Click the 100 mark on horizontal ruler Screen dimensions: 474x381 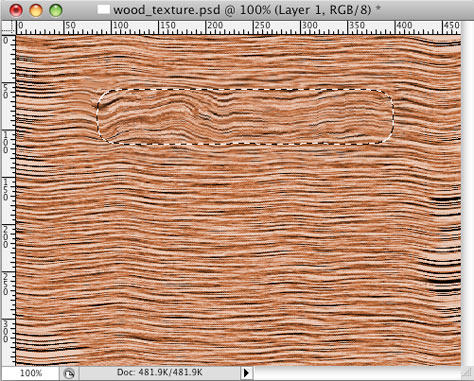pos(120,25)
